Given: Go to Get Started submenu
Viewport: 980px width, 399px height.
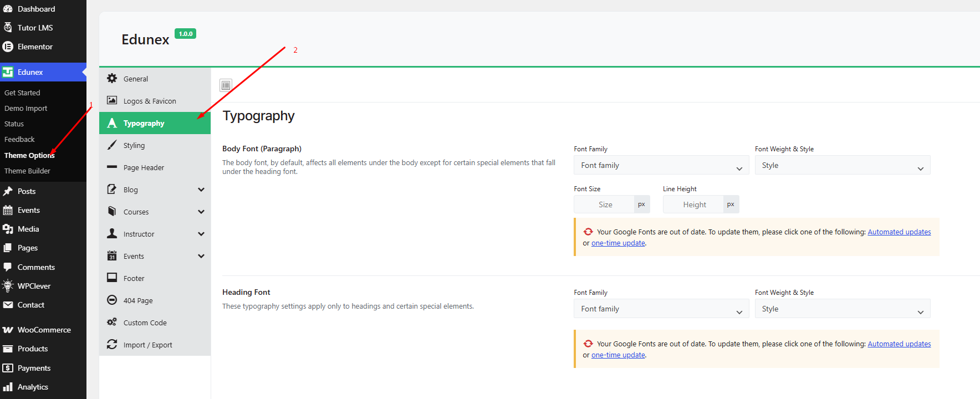Looking at the screenshot, I should pos(22,93).
